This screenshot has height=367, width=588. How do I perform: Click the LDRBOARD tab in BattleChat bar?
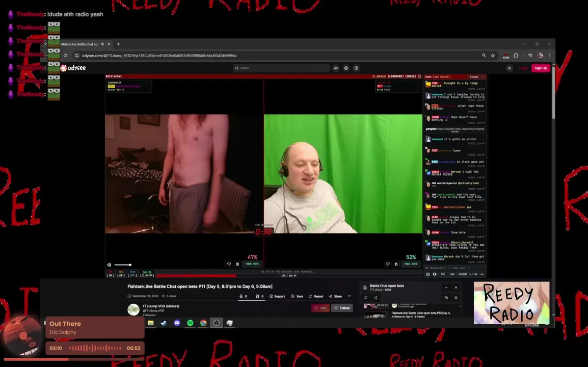396,76
